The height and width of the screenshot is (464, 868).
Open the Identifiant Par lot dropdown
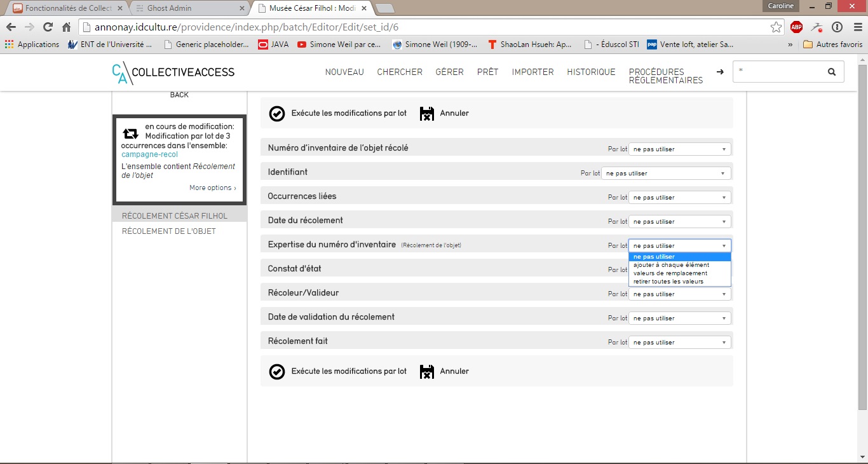pos(666,174)
